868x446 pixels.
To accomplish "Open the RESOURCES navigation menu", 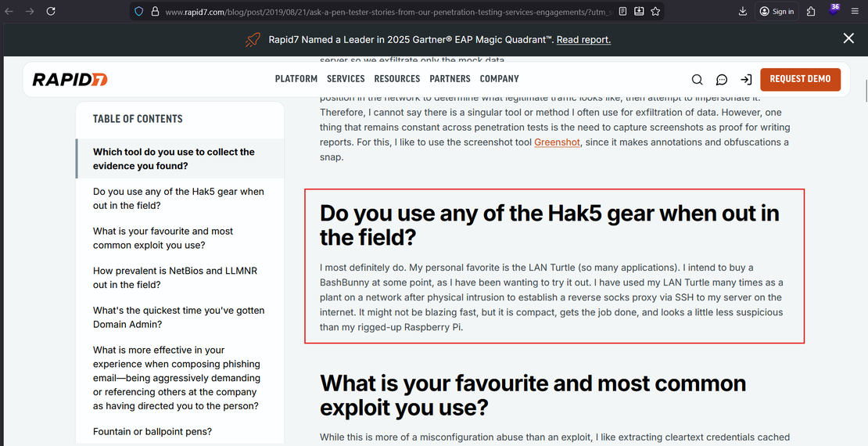I will pos(397,79).
